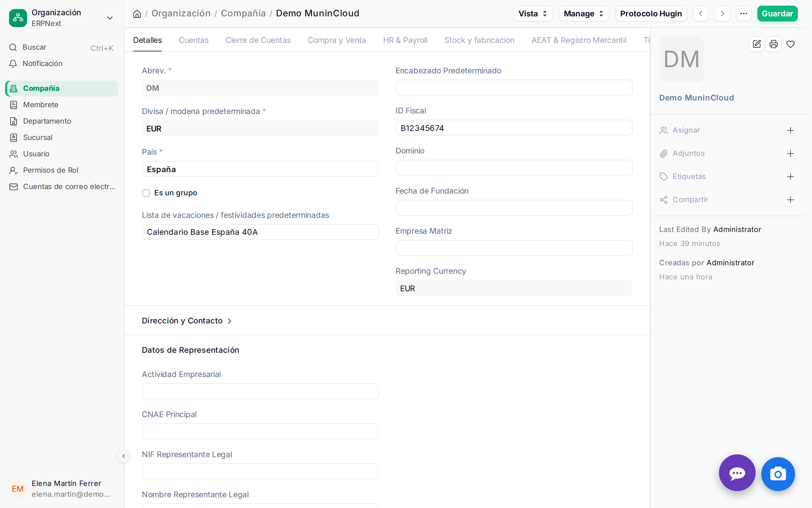Expand the Organización workspace chevron
The image size is (812, 508).
(x=110, y=18)
